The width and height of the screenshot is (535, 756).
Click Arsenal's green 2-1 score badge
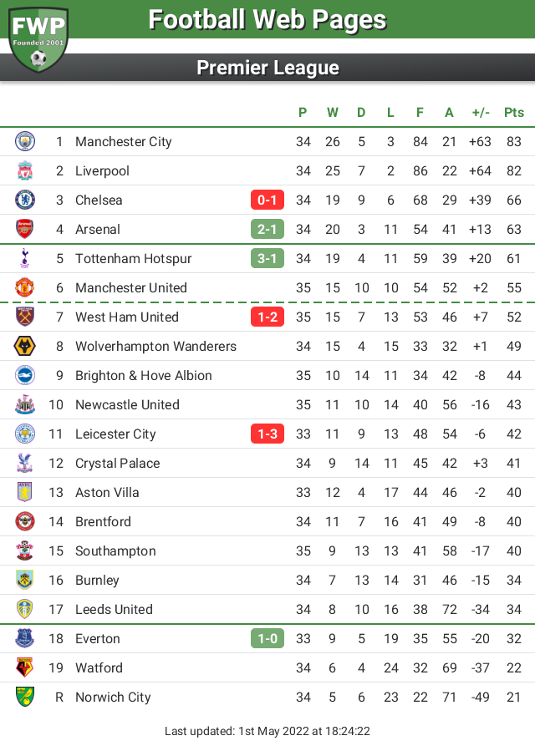pyautogui.click(x=267, y=229)
